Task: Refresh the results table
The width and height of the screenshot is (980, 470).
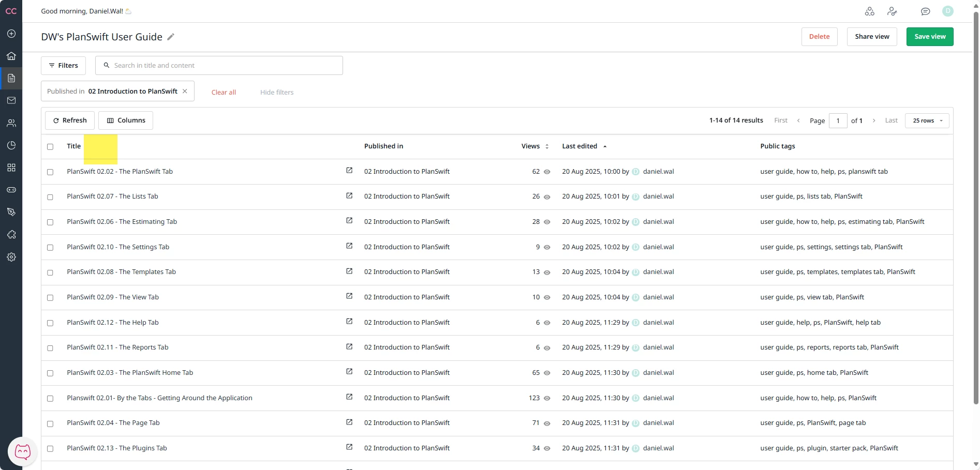Action: [x=70, y=120]
